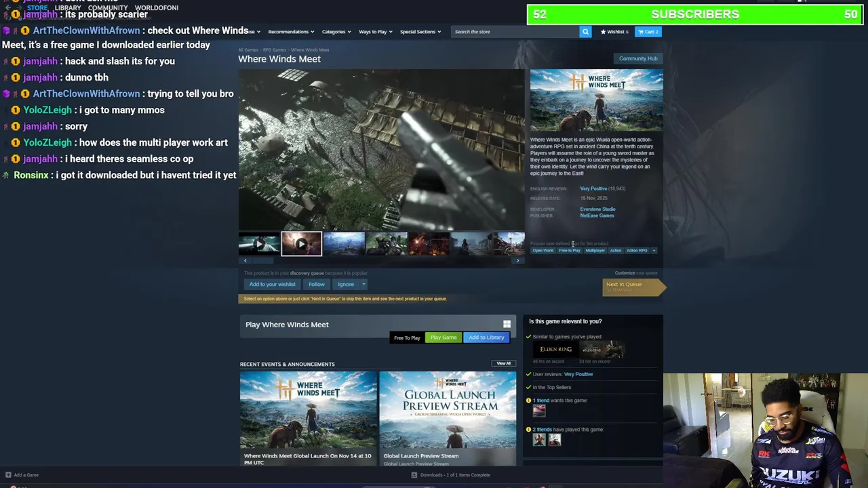868x488 pixels.
Task: Open avatar of friend who wants this game
Action: coord(539,410)
